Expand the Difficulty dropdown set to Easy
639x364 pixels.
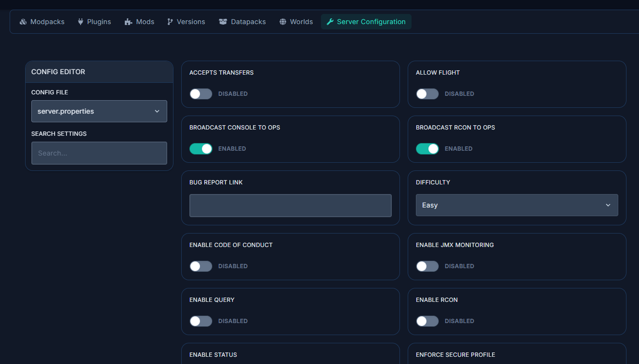517,205
